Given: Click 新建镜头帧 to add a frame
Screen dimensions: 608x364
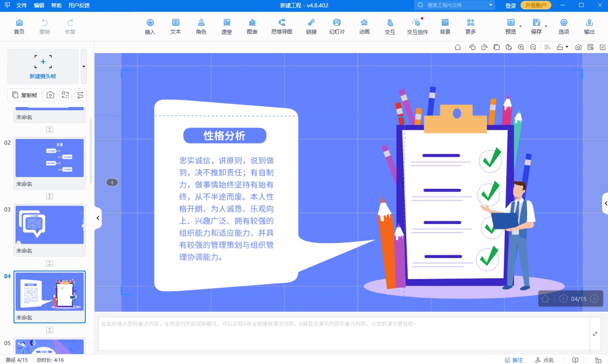Looking at the screenshot, I should pos(43,66).
